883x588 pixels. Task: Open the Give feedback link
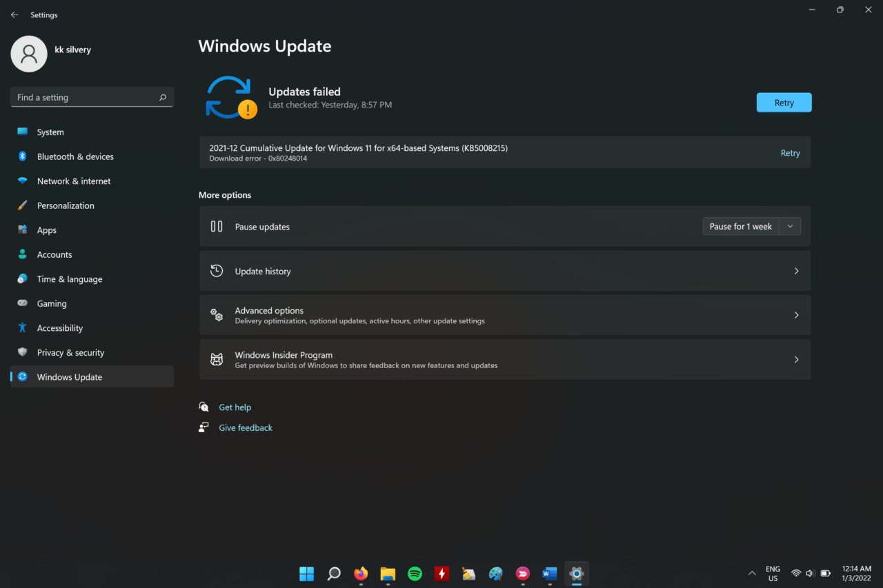(x=246, y=427)
